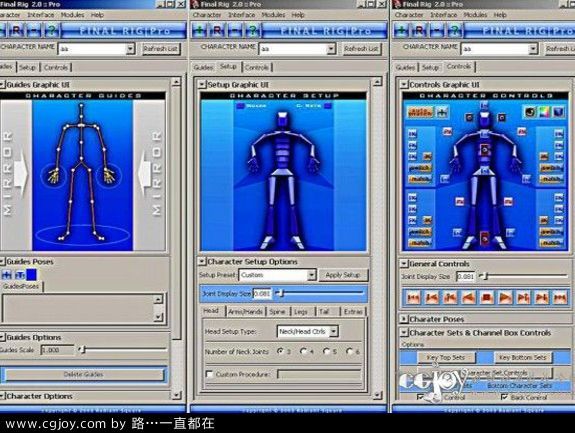Click the Apply Setup button

tap(343, 275)
